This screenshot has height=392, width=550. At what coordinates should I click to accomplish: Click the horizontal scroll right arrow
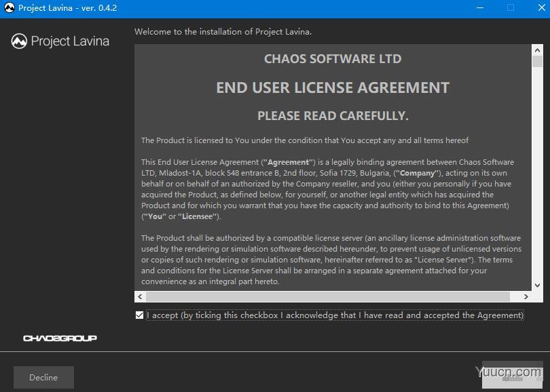pos(526,297)
